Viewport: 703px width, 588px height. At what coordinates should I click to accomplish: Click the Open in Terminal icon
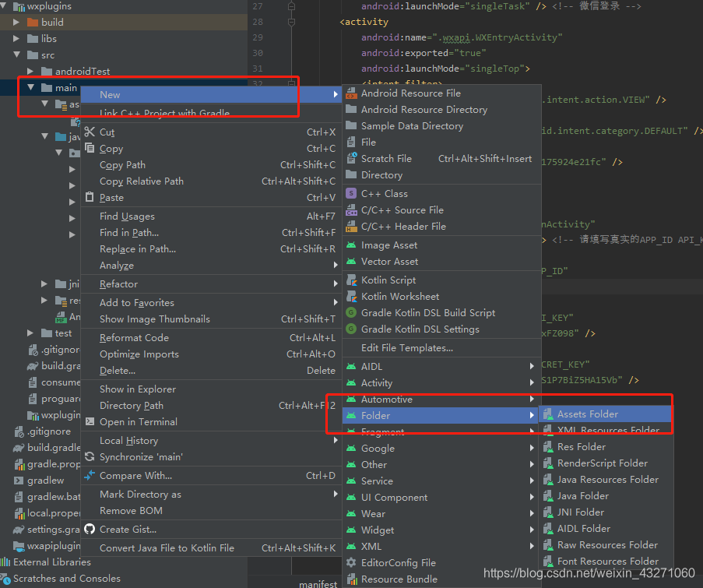coord(90,421)
